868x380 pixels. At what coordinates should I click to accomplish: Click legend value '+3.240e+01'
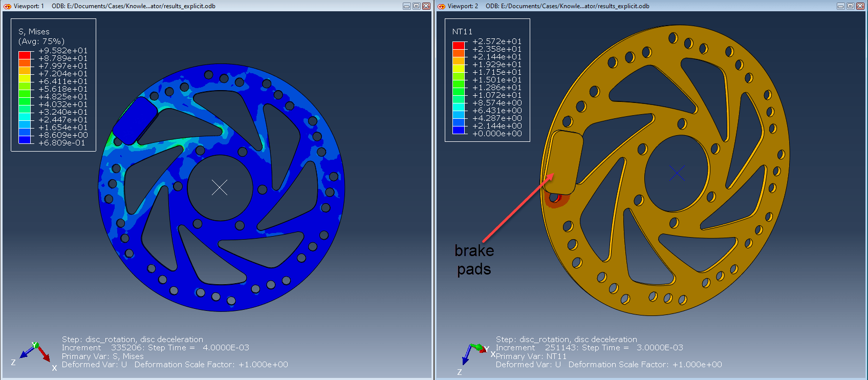[x=63, y=112]
